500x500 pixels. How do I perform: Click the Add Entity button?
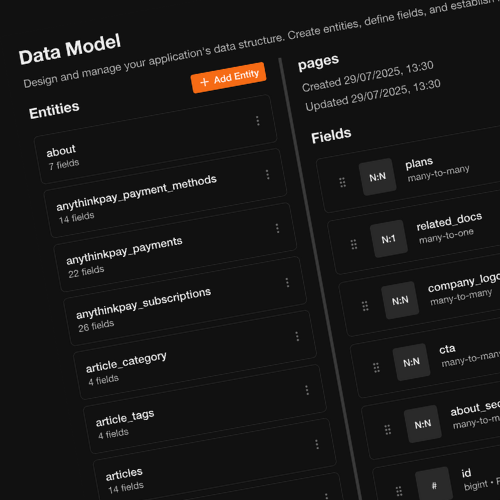229,78
